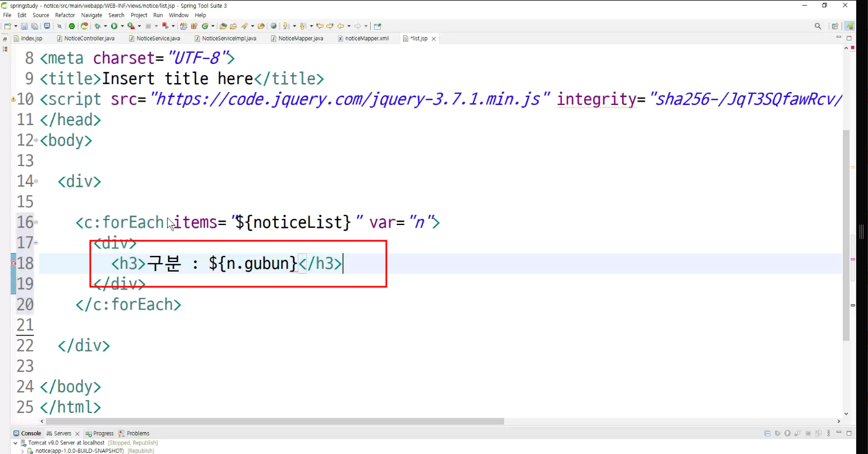Screen dimensions: 868x454
Task: Collapse the body tag fold on line 12
Action: pos(36,140)
